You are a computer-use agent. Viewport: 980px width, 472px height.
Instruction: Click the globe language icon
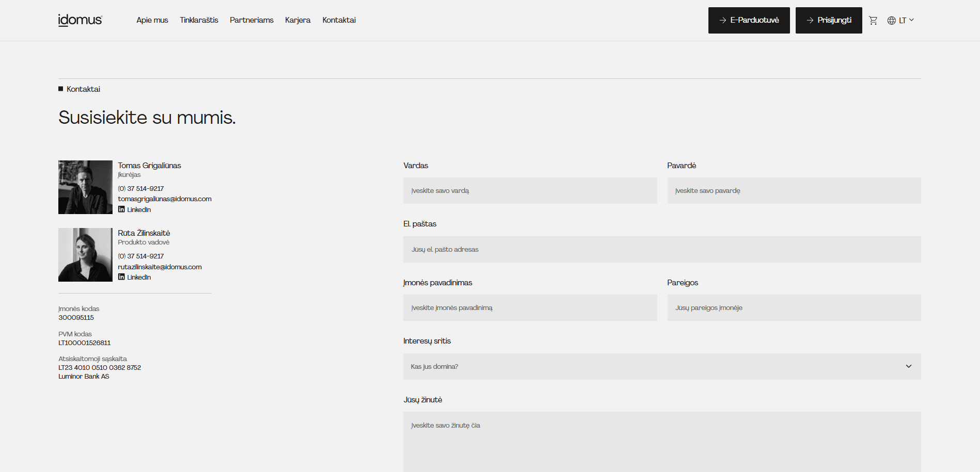(891, 21)
